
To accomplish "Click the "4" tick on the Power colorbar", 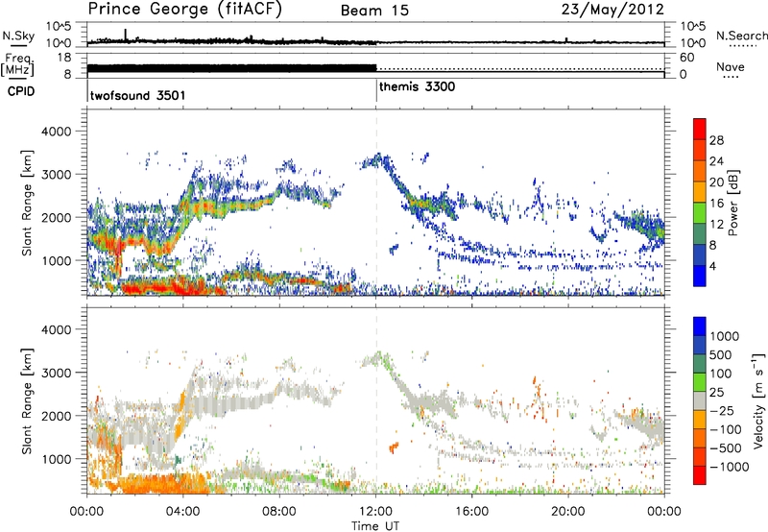I will pos(713,266).
